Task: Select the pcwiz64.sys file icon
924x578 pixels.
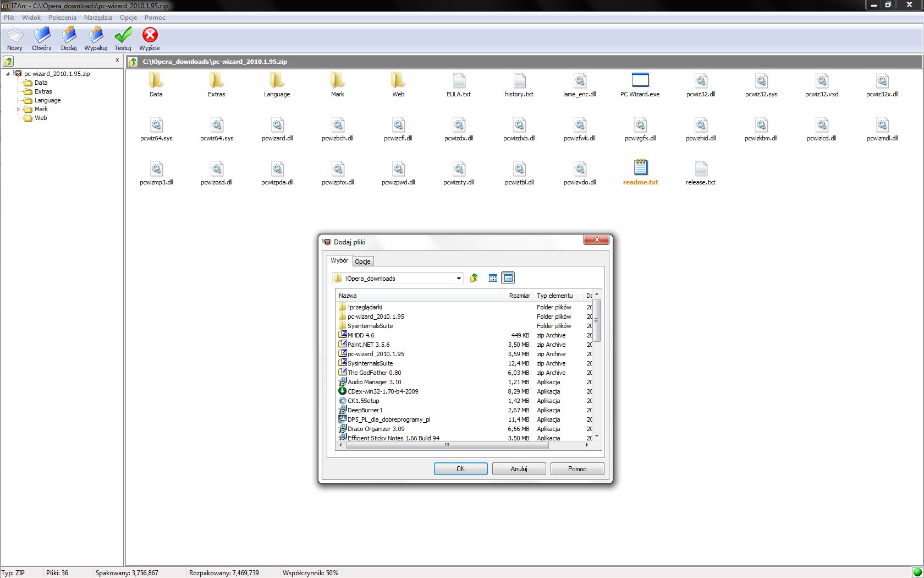Action: [x=156, y=124]
